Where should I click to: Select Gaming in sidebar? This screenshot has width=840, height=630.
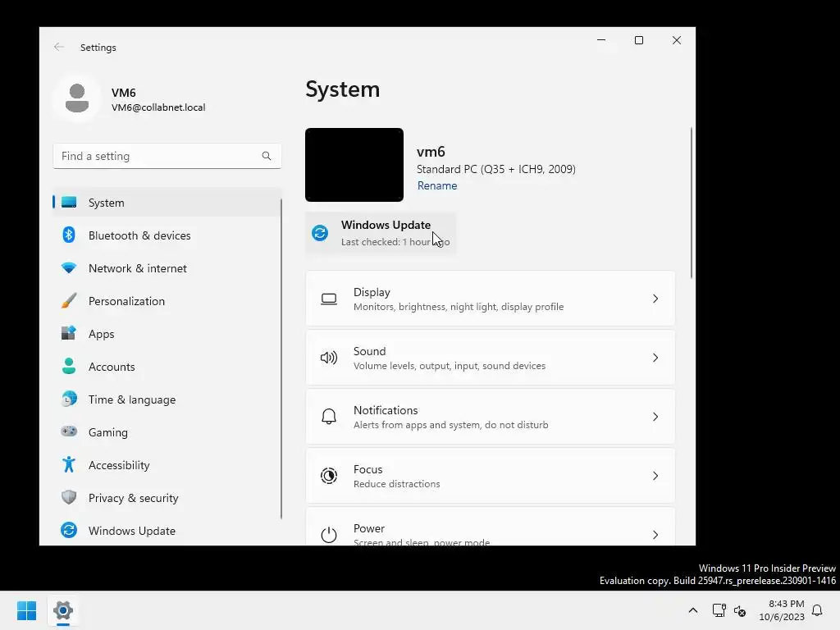tap(167, 431)
